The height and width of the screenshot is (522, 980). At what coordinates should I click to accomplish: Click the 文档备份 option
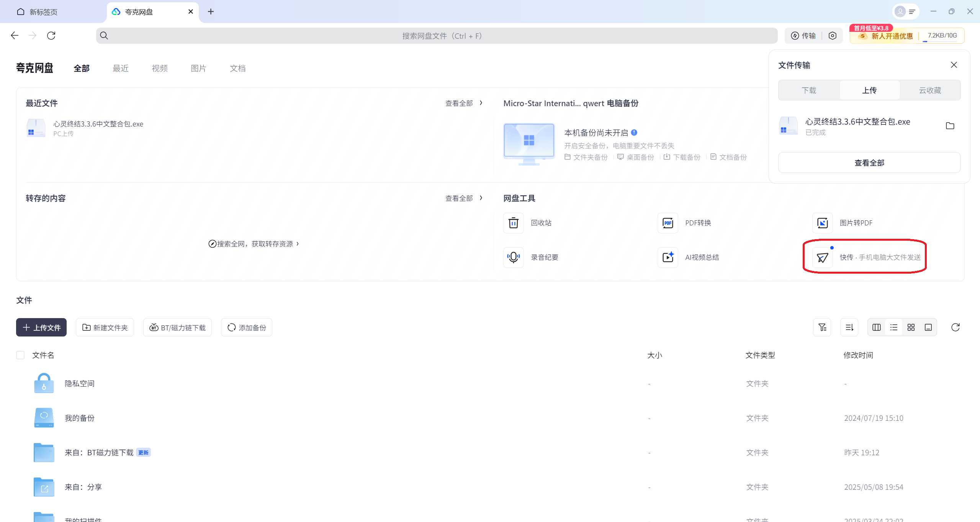[728, 157]
